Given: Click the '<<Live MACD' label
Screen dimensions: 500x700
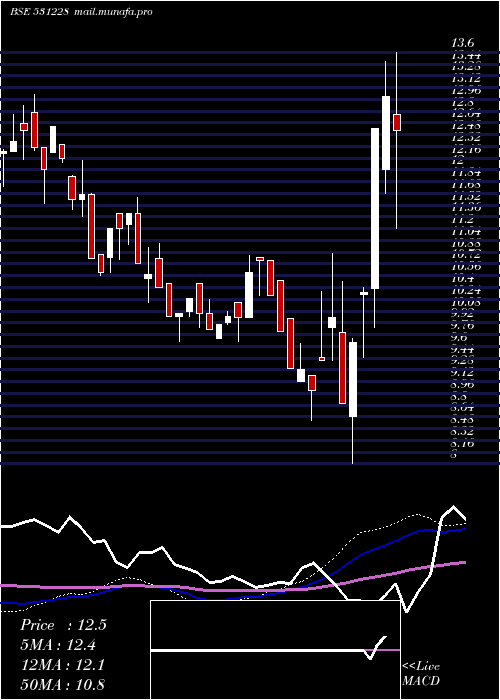Looking at the screenshot, I should (x=421, y=673).
